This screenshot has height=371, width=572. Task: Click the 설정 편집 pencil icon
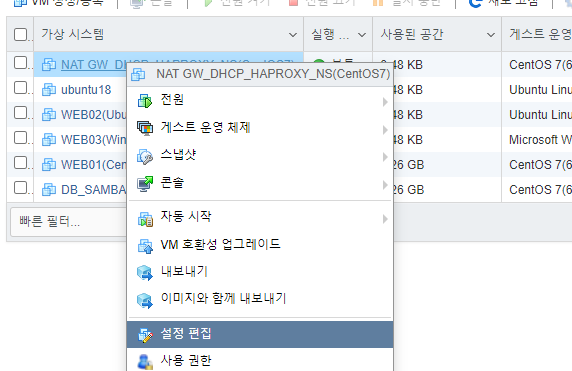(x=145, y=335)
